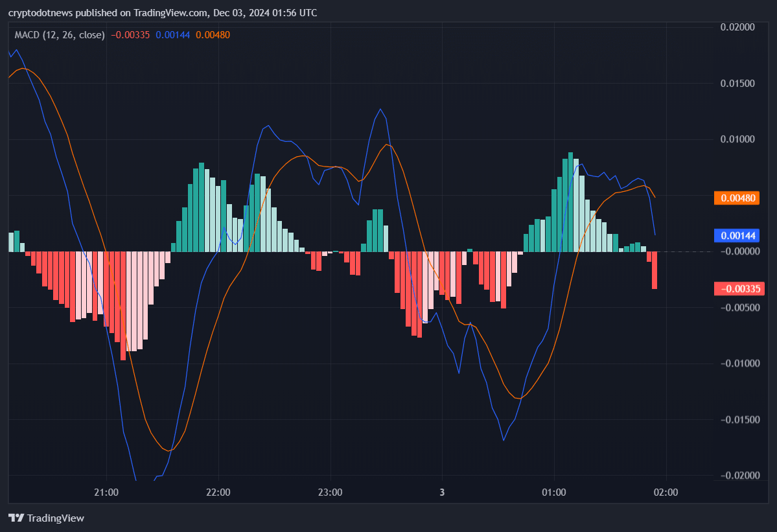Image resolution: width=777 pixels, height=532 pixels.
Task: Click the 0.01500 scale value
Action: (x=737, y=83)
